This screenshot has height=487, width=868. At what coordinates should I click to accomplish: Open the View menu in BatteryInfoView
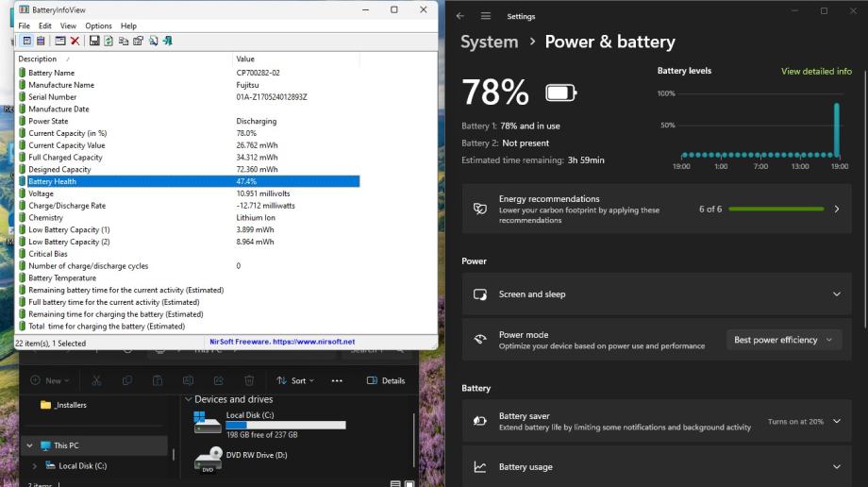pos(68,25)
